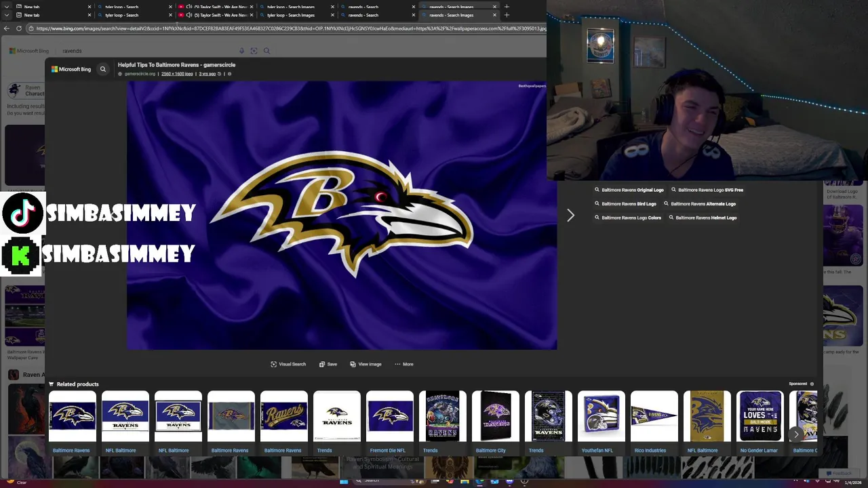Search 'Baltimore Ravens Logo SVG Free' suggestion
Image resolution: width=868 pixels, height=488 pixels.
pyautogui.click(x=707, y=190)
